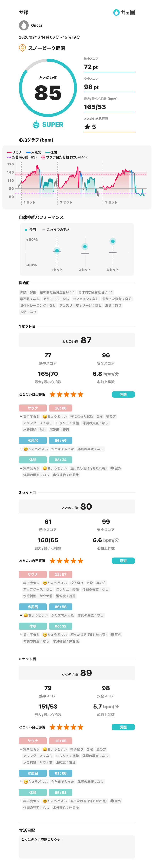Click the サの国 logo
The image size is (154, 868).
click(124, 13)
